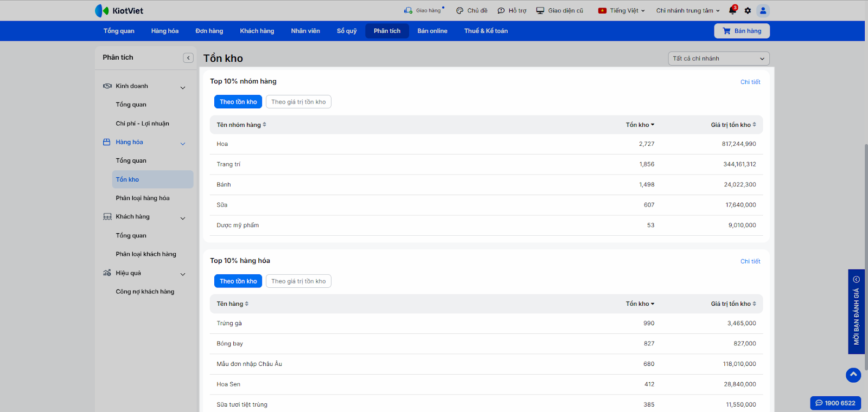Sort hàng hóa table by Giá trị tồn kho
Viewport: 868px width, 412px height.
click(733, 304)
